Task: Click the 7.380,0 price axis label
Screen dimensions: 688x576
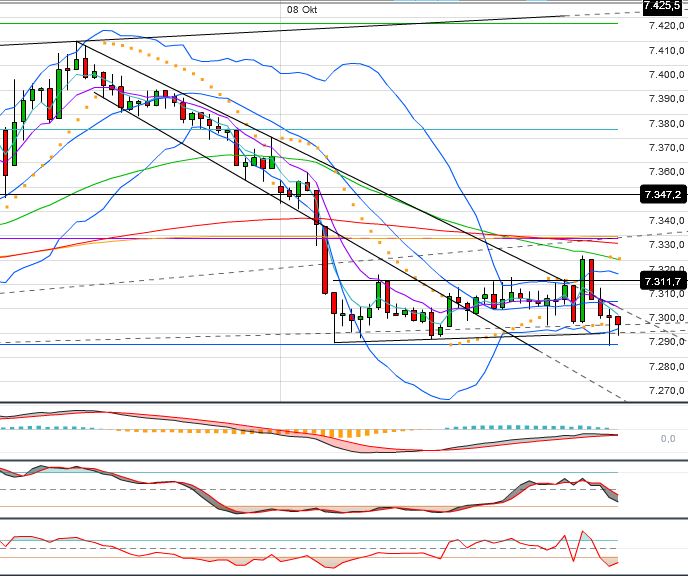Action: (x=666, y=123)
